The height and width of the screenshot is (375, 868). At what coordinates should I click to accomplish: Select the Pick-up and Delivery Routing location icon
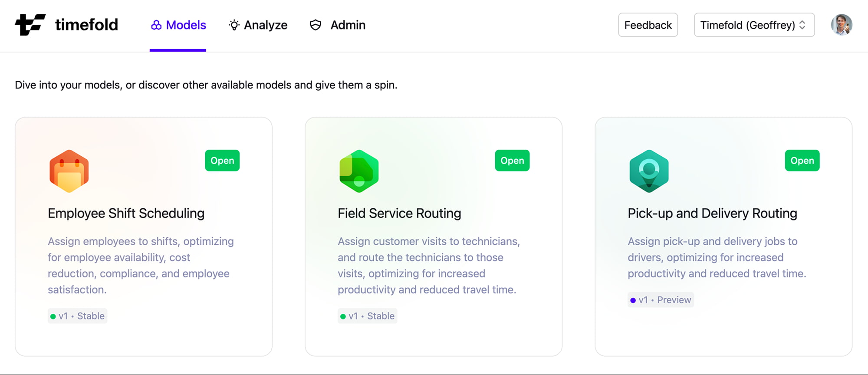(x=648, y=170)
